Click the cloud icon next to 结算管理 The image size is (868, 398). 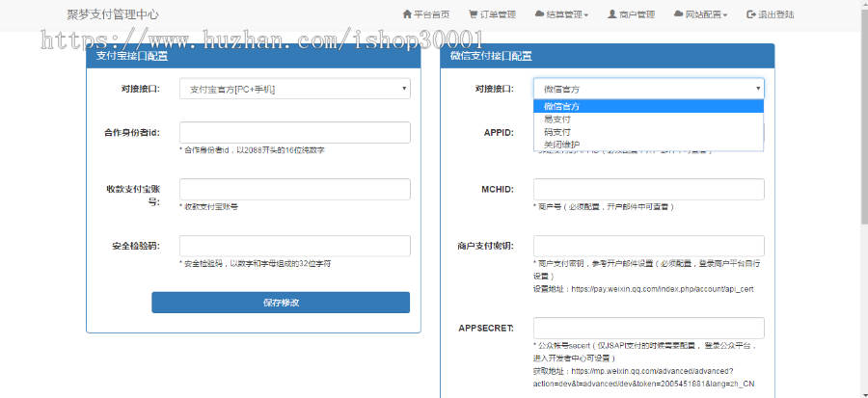click(539, 14)
